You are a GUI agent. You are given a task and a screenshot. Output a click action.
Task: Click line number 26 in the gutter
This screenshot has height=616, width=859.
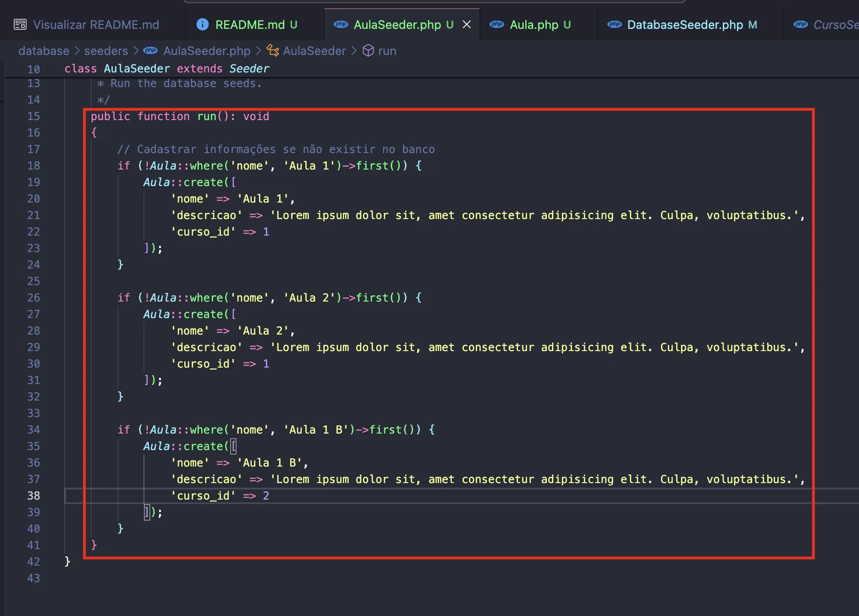pyautogui.click(x=33, y=298)
